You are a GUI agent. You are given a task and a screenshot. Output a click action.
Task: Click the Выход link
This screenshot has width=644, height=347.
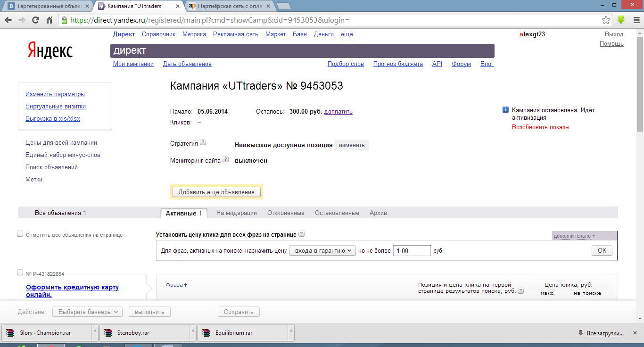tap(614, 34)
